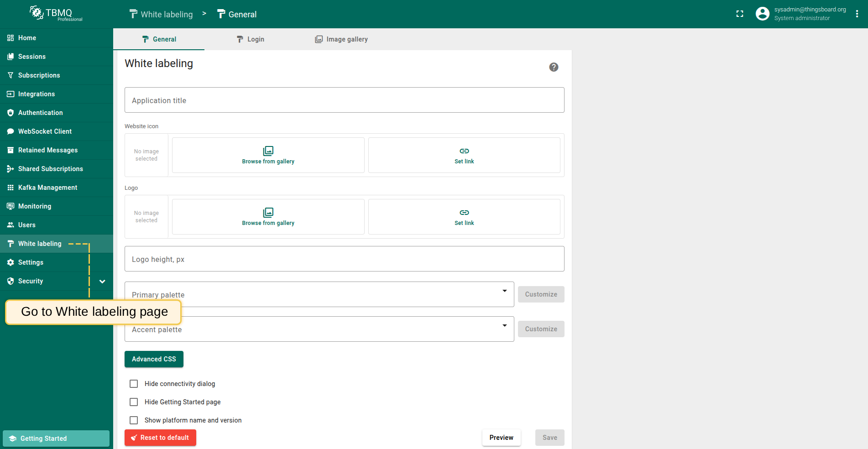The height and width of the screenshot is (449, 868).
Task: Check the Hide Getting Started page box
Action: click(x=134, y=402)
